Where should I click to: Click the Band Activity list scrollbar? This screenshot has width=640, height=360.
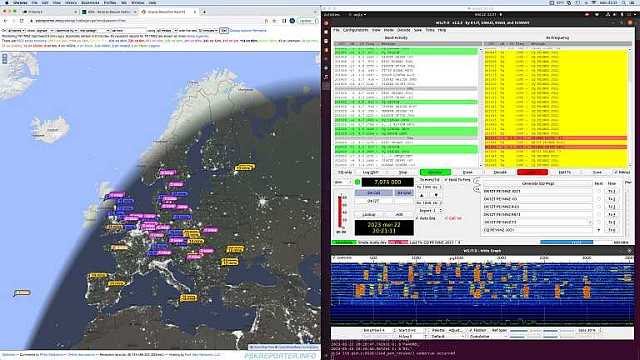[480, 107]
